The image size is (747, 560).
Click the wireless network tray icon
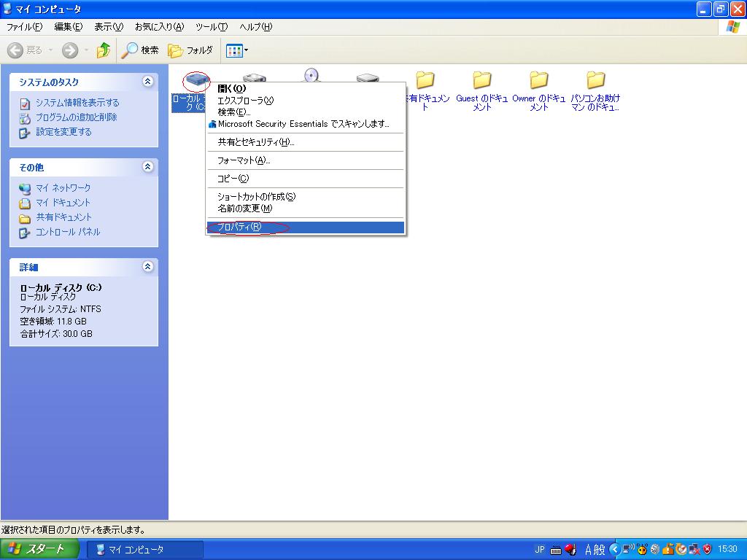[628, 549]
